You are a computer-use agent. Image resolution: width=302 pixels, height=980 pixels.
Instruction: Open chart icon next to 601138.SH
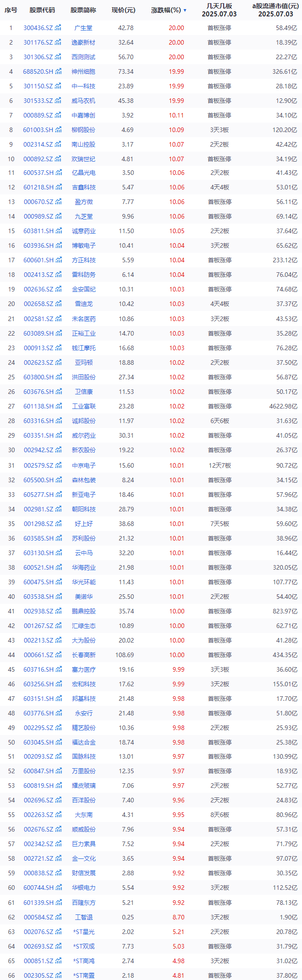pos(58,406)
